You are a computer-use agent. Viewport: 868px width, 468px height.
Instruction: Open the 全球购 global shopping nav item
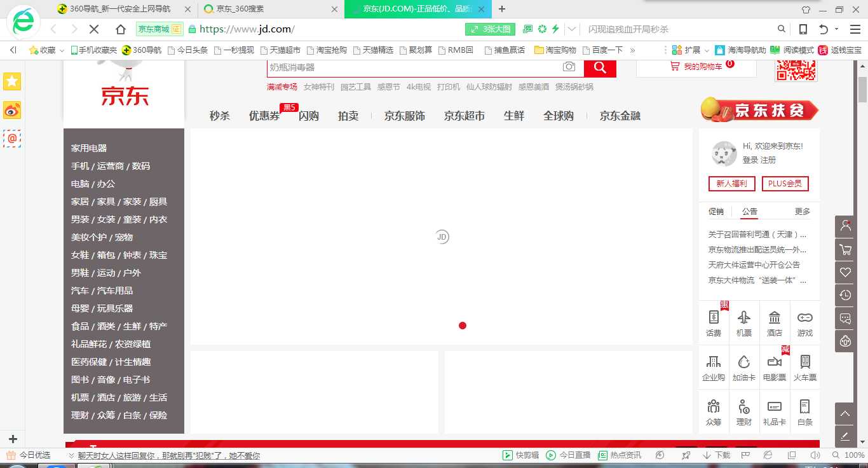[559, 116]
